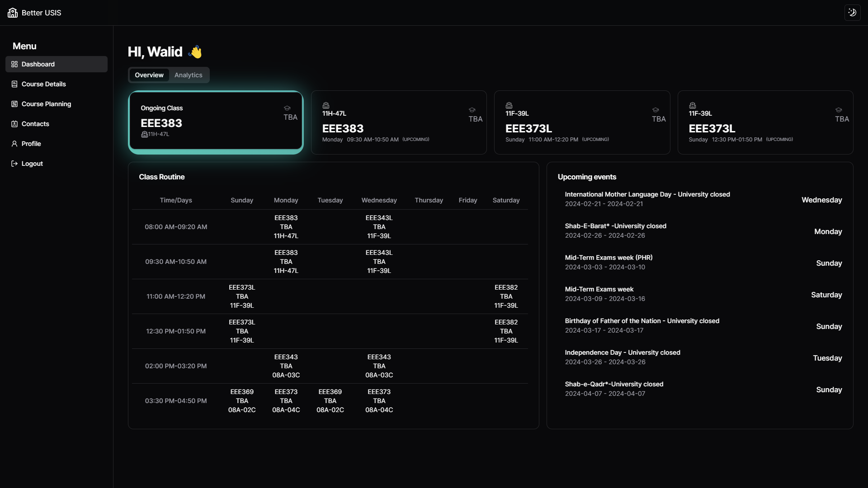
Task: Open Course Planning from the menu
Action: tap(46, 104)
